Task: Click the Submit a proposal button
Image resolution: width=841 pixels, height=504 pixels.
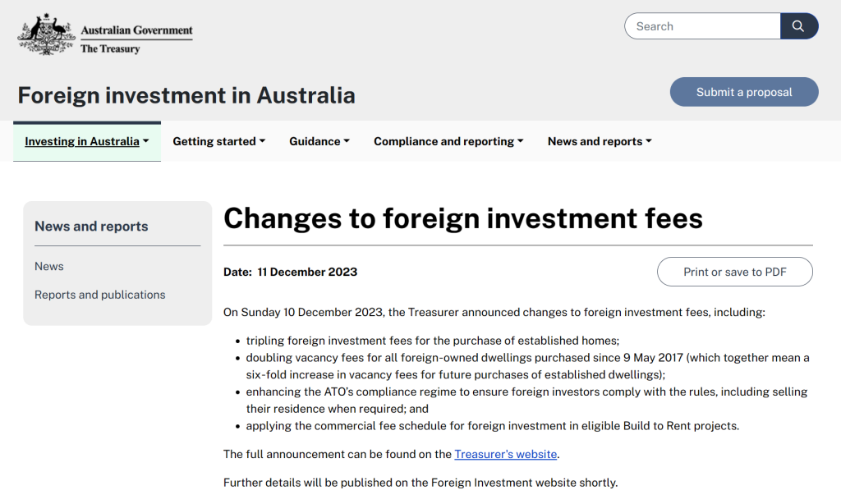Action: click(x=744, y=92)
